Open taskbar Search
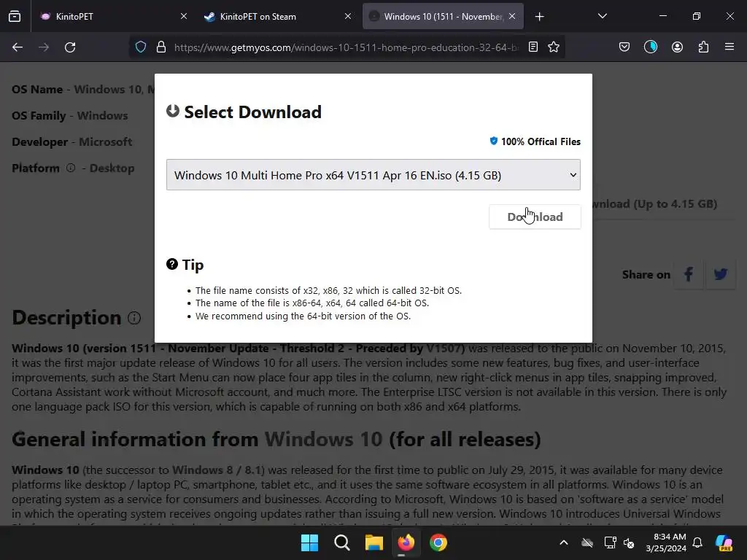Viewport: 747px width, 560px height. point(341,542)
